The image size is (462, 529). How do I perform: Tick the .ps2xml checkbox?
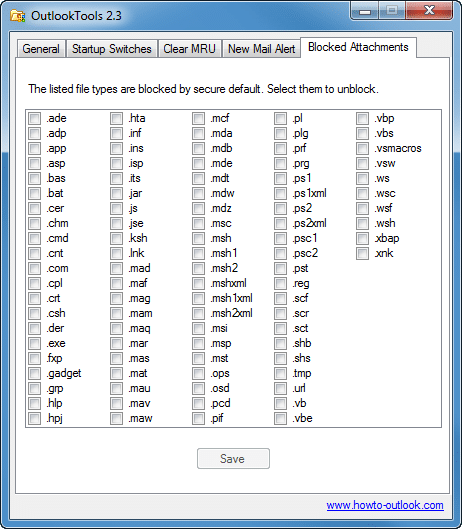280,223
